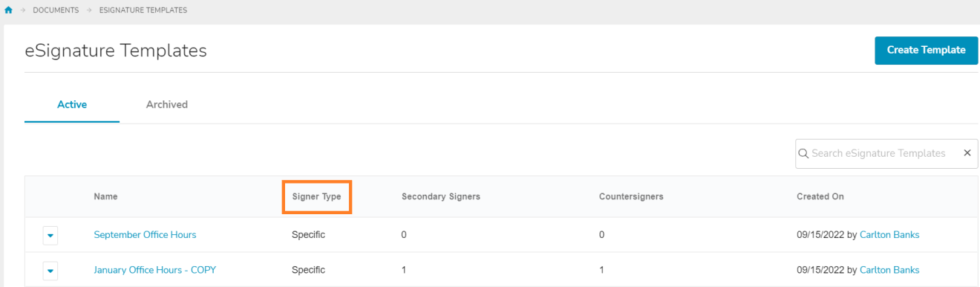This screenshot has height=287, width=980.
Task: Clear search with the X icon
Action: (967, 153)
